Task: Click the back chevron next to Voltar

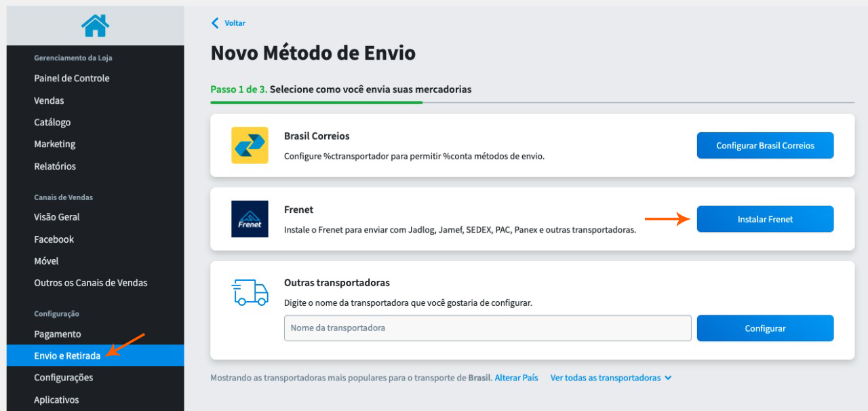Action: click(214, 22)
